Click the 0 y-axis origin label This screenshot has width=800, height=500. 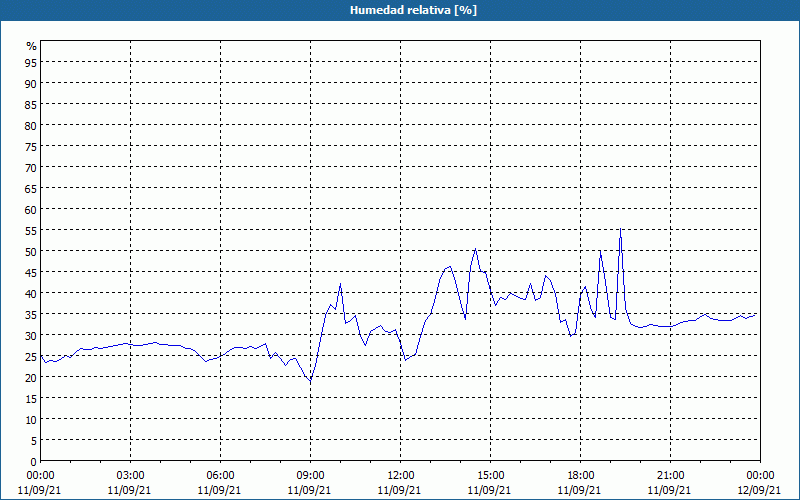click(x=34, y=462)
